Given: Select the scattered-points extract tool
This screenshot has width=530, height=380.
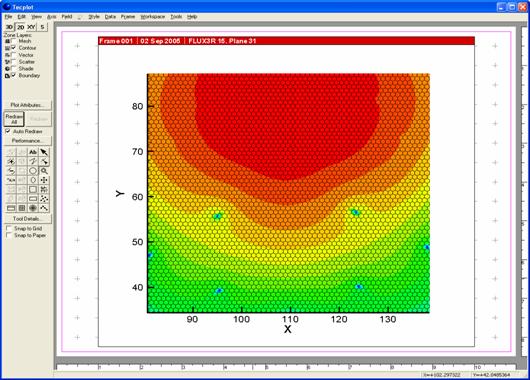Looking at the screenshot, I should click(44, 198).
